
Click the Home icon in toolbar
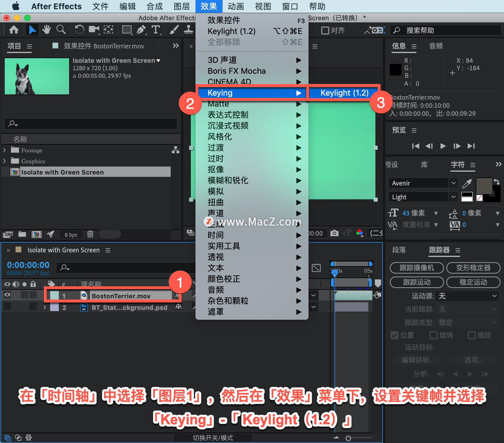tap(14, 30)
